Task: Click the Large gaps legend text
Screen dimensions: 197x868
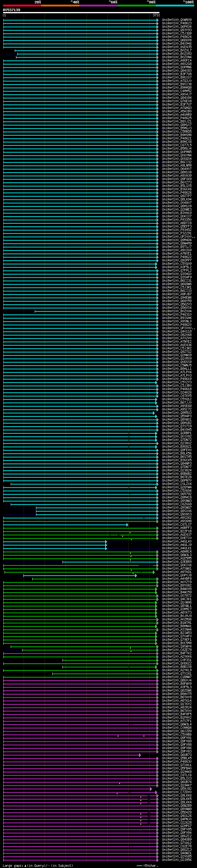Action: click(x=38, y=866)
